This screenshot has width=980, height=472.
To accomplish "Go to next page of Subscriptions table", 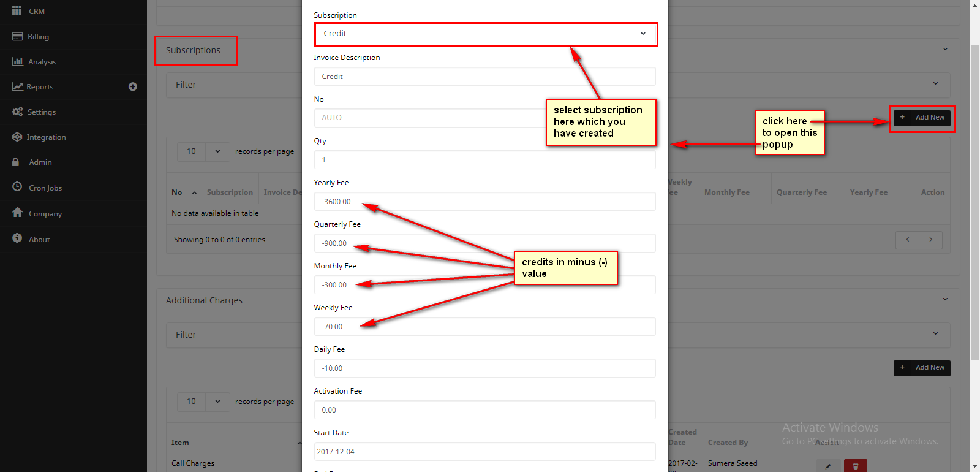I will coord(930,240).
